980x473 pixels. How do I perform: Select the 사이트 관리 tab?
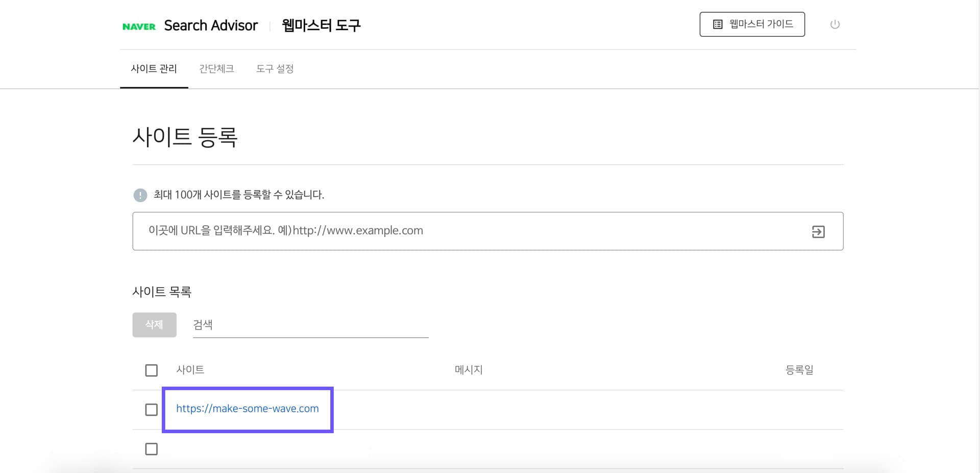pos(154,68)
